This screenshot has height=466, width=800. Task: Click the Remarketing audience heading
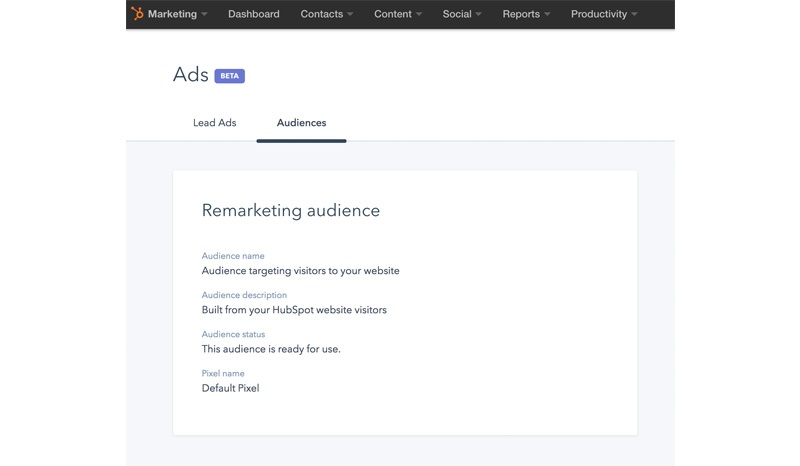[291, 210]
